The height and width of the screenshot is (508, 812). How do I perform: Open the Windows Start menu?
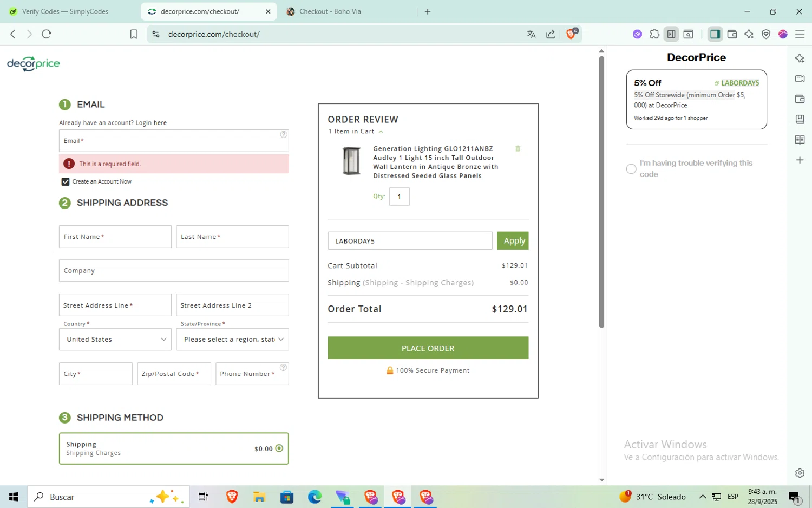tap(14, 497)
